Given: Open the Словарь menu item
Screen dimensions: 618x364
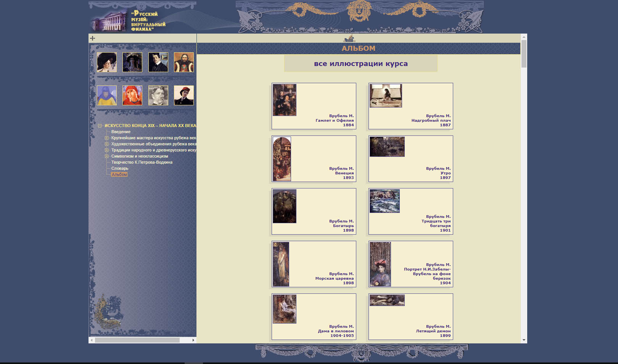Looking at the screenshot, I should click(x=120, y=169).
